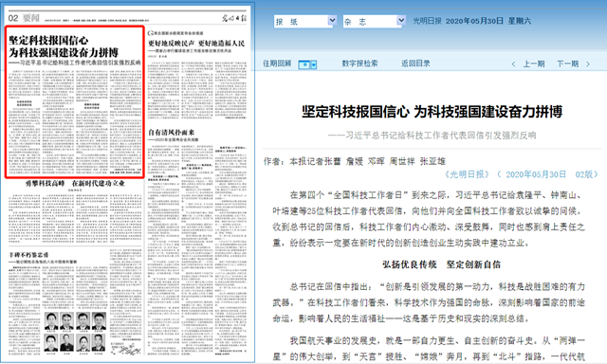The image size is (607, 364).
Task: Click 往期回顾 past issues label
Action: (277, 64)
